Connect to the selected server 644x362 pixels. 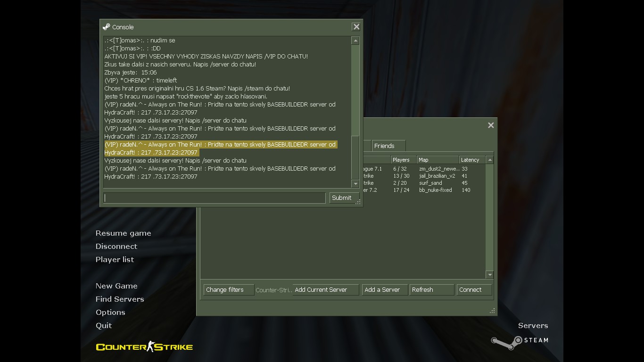(x=474, y=290)
